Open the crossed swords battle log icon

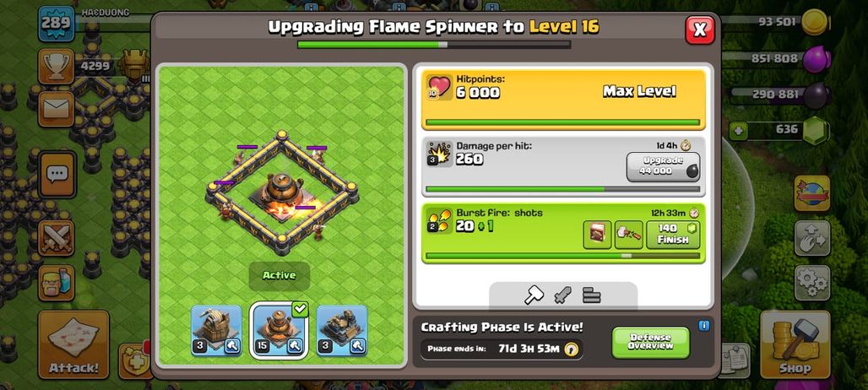56,238
